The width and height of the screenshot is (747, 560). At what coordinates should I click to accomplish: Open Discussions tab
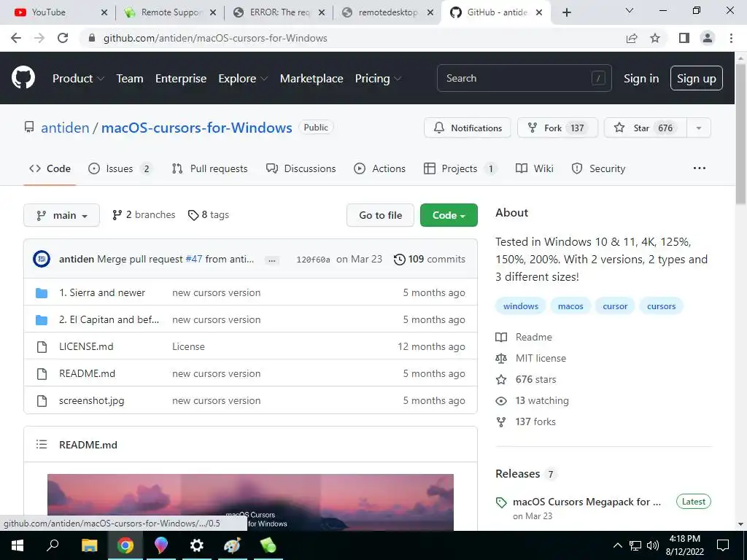coord(301,168)
